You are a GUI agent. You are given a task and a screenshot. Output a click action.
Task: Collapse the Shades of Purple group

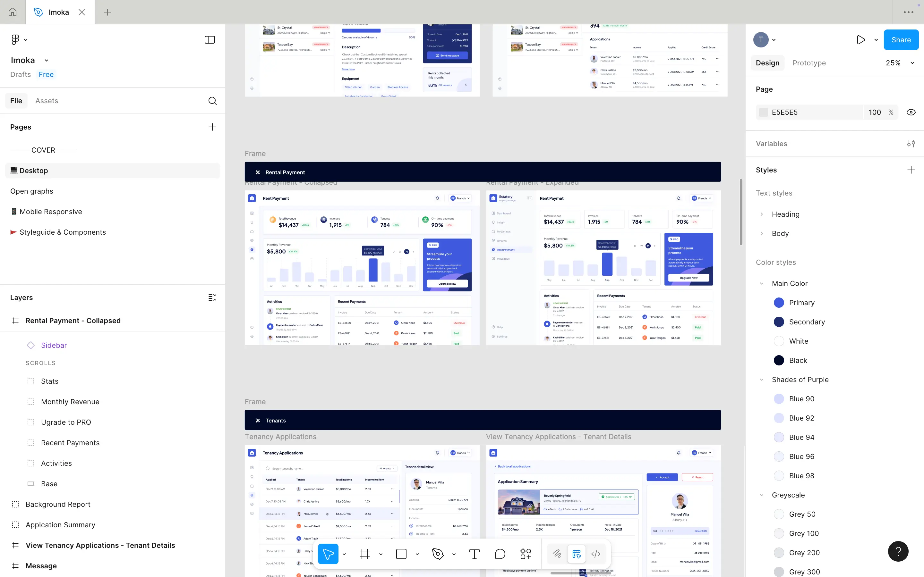(x=762, y=380)
